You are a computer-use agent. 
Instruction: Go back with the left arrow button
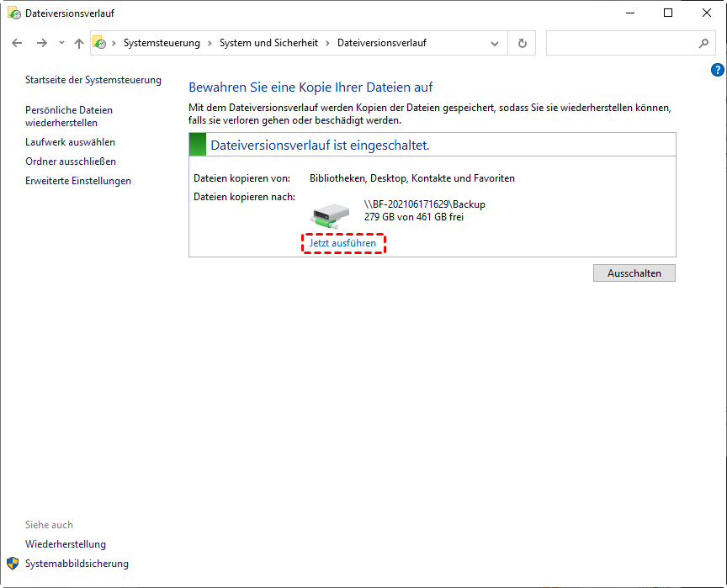[x=17, y=43]
